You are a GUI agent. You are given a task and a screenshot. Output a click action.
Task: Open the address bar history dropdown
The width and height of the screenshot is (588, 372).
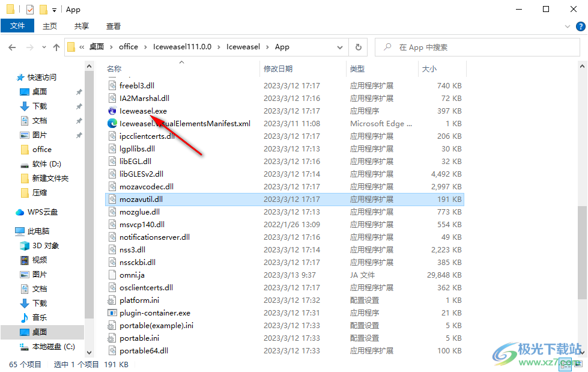pyautogui.click(x=340, y=47)
